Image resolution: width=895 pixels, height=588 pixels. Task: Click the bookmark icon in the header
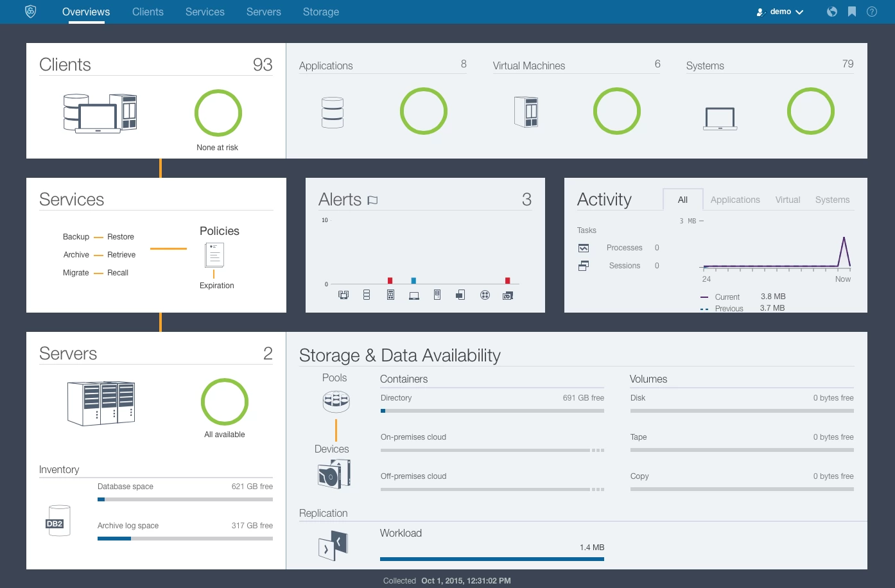point(852,12)
